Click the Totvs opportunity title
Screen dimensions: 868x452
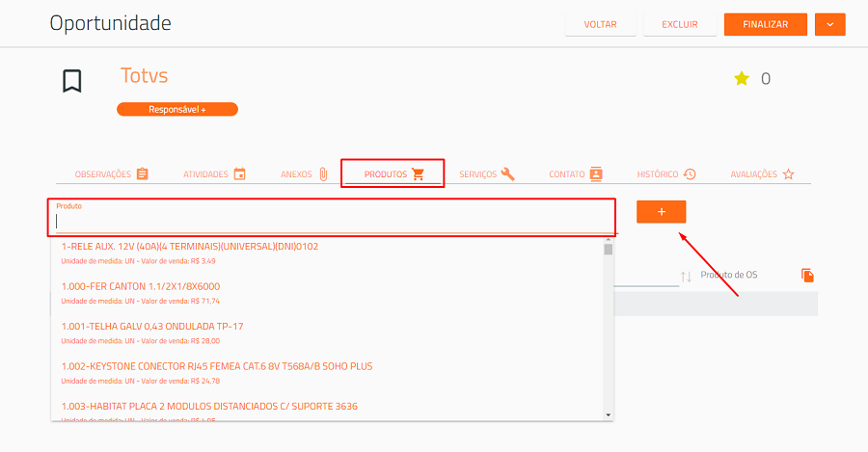click(144, 75)
